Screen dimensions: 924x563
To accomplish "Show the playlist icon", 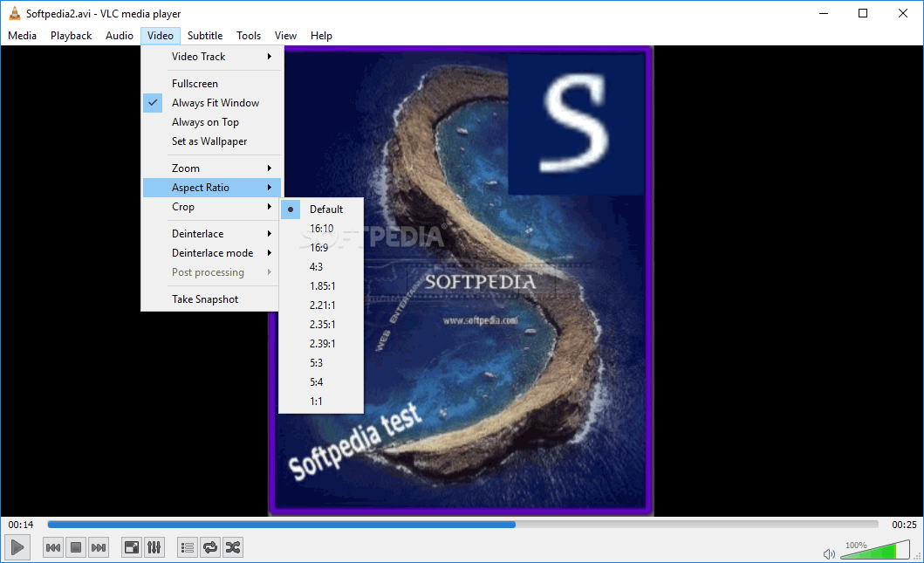I will coord(188,547).
